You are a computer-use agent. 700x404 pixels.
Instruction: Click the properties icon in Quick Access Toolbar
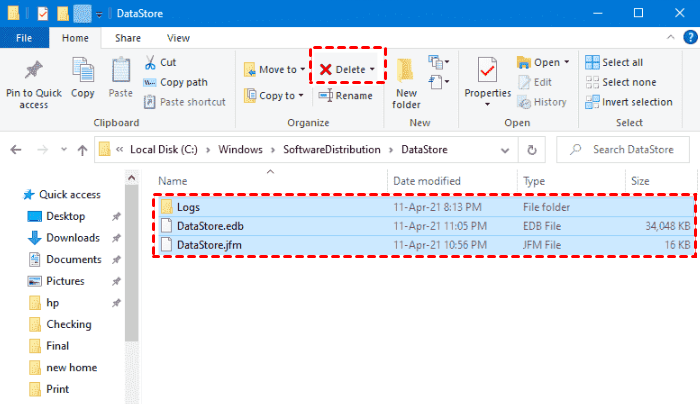tap(42, 13)
